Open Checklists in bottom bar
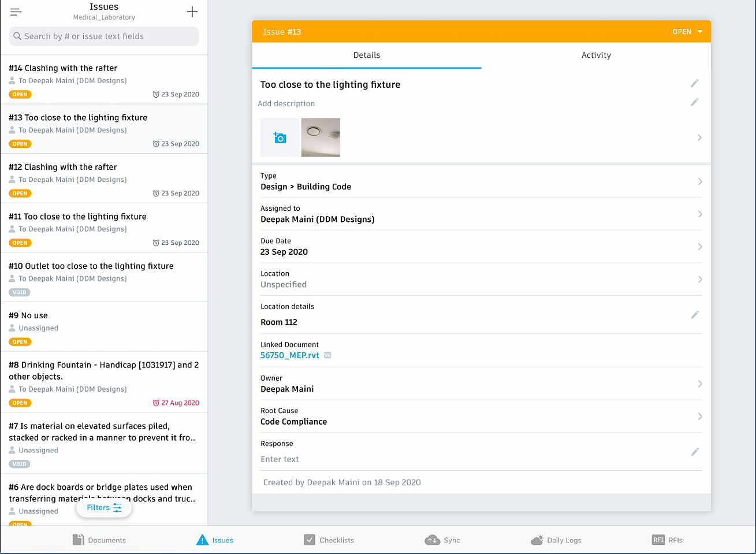This screenshot has height=554, width=756. click(x=329, y=540)
